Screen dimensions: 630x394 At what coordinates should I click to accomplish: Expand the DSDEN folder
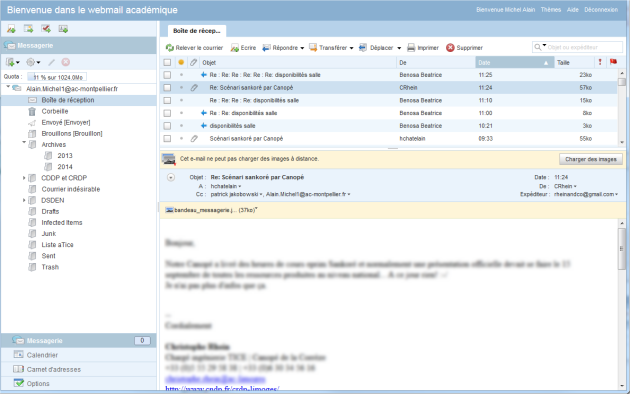[24, 200]
